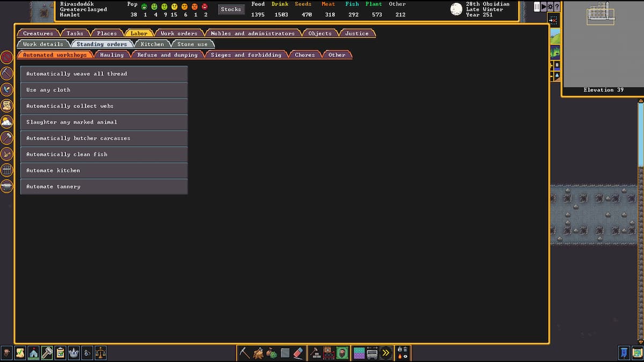This screenshot has height=362, width=644.
Task: Unpause the game with the play button
Action: pos(544,6)
